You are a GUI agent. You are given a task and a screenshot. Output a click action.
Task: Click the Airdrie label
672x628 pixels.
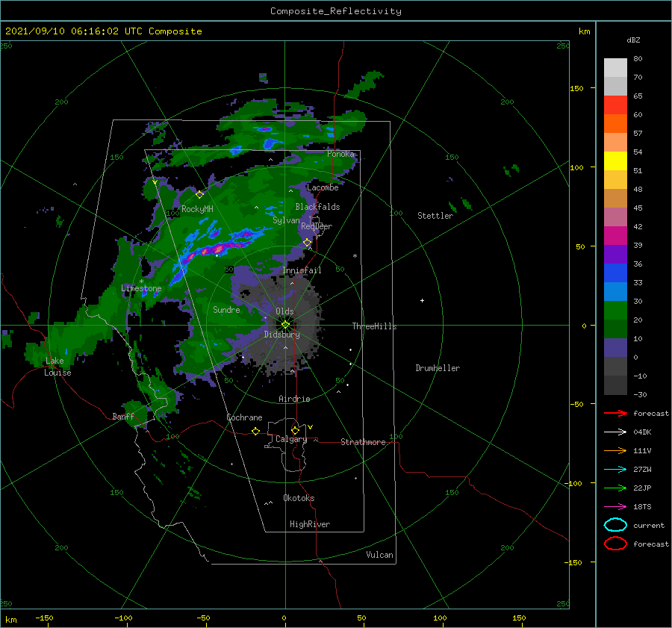(x=294, y=399)
